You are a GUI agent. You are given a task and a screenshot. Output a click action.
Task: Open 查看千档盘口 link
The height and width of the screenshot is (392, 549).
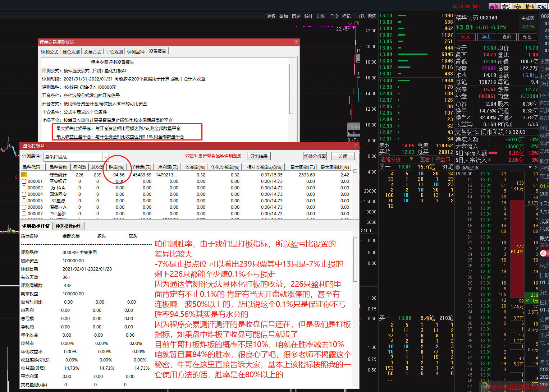coord(435,159)
